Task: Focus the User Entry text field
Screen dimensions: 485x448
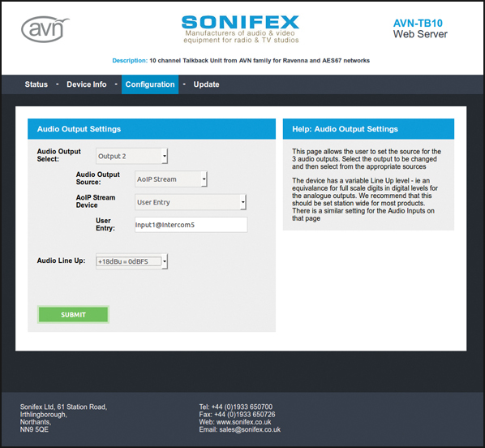Action: pos(191,225)
